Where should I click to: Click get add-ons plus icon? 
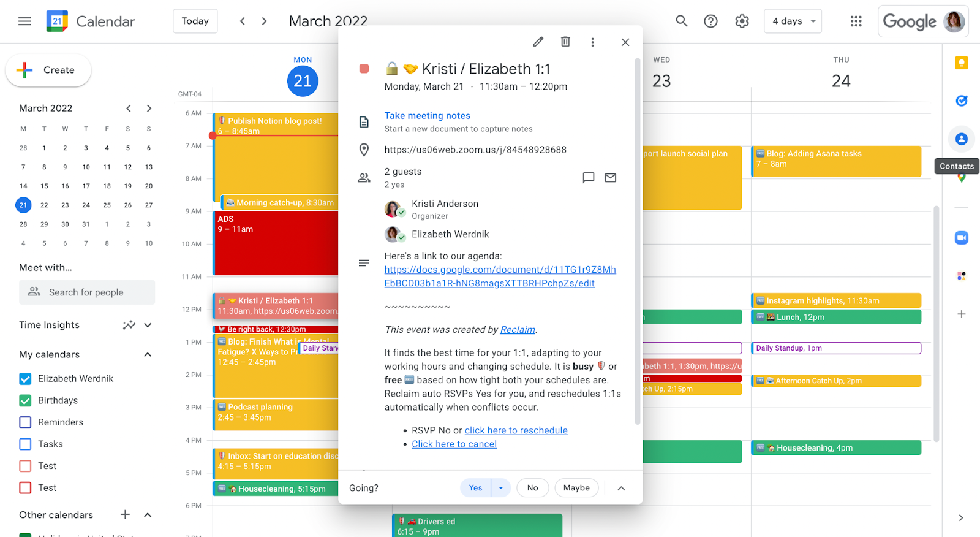coord(962,314)
